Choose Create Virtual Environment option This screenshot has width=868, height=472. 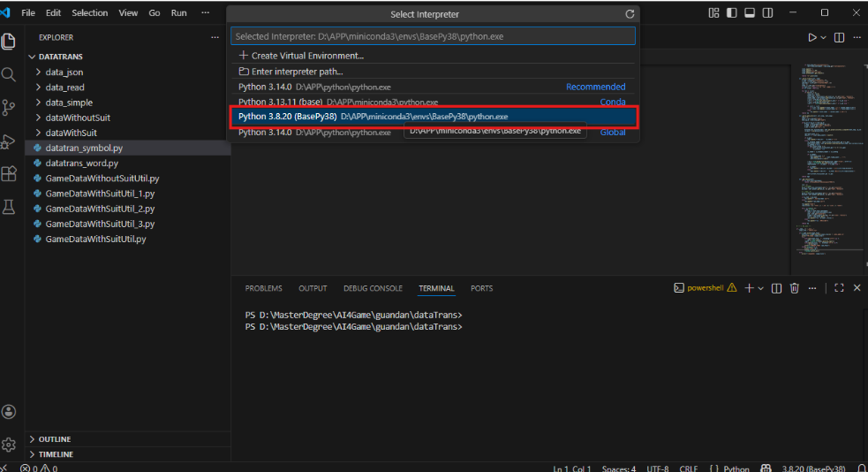[x=433, y=56]
